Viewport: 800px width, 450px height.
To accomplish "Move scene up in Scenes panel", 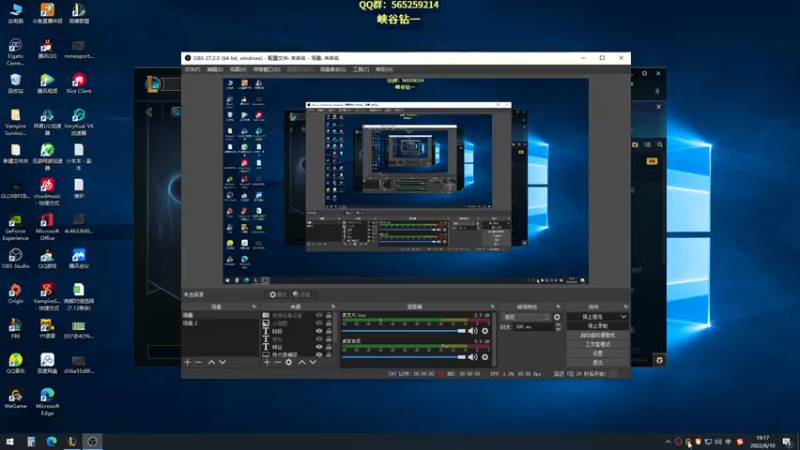I will click(x=211, y=362).
